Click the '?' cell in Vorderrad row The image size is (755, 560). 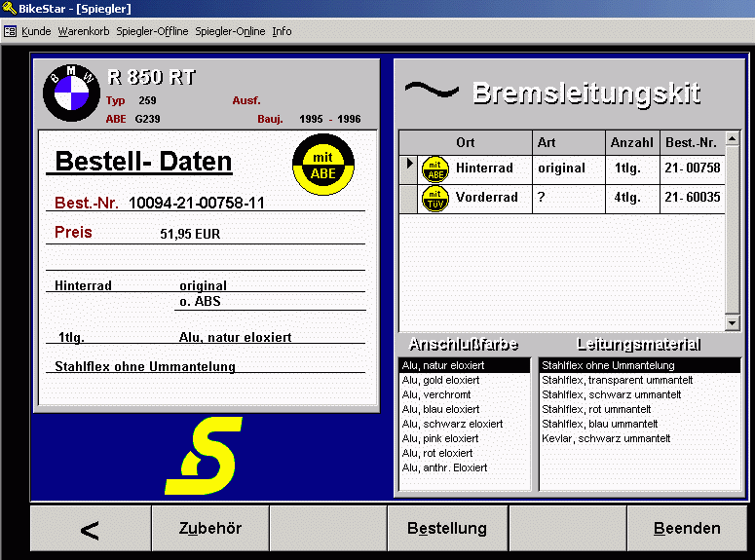pos(569,199)
